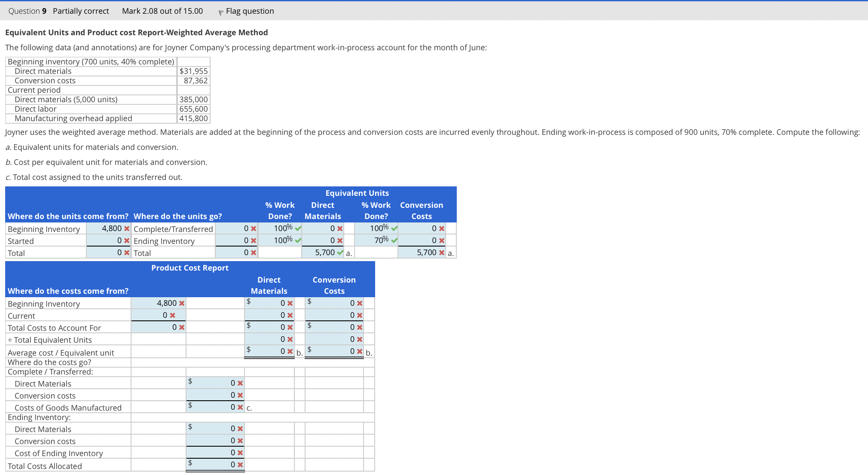The height and width of the screenshot is (475, 868).
Task: Click the Flag question link
Action: tap(249, 11)
